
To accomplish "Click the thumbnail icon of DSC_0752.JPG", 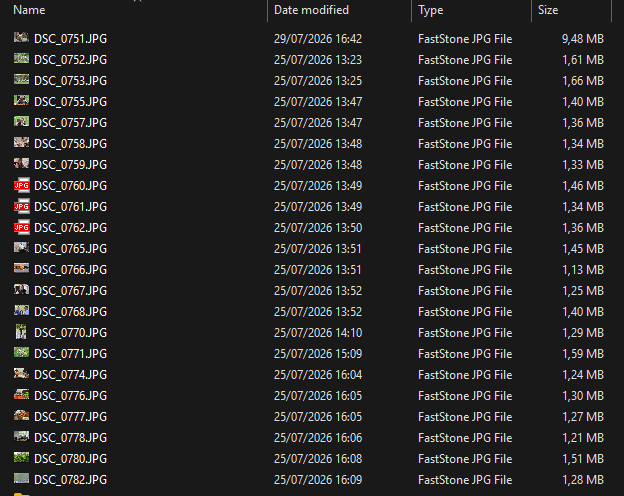I will (21, 59).
